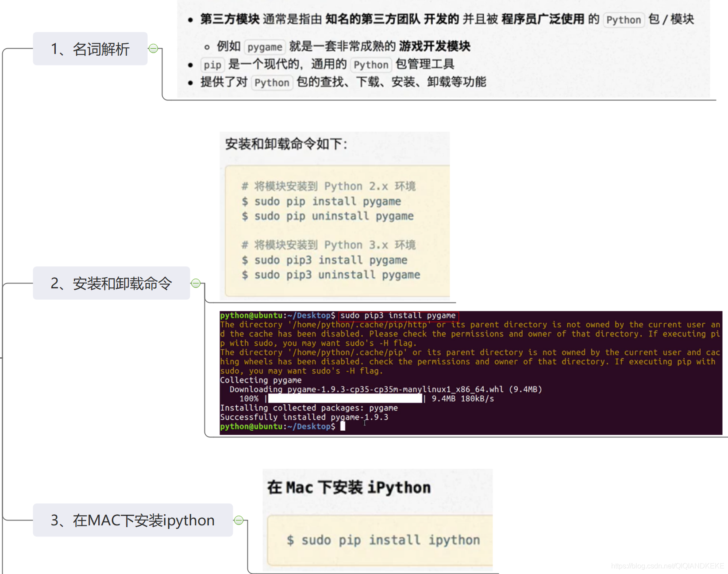This screenshot has height=574, width=728.
Task: Click the pygame download progress bar
Action: pyautogui.click(x=345, y=398)
